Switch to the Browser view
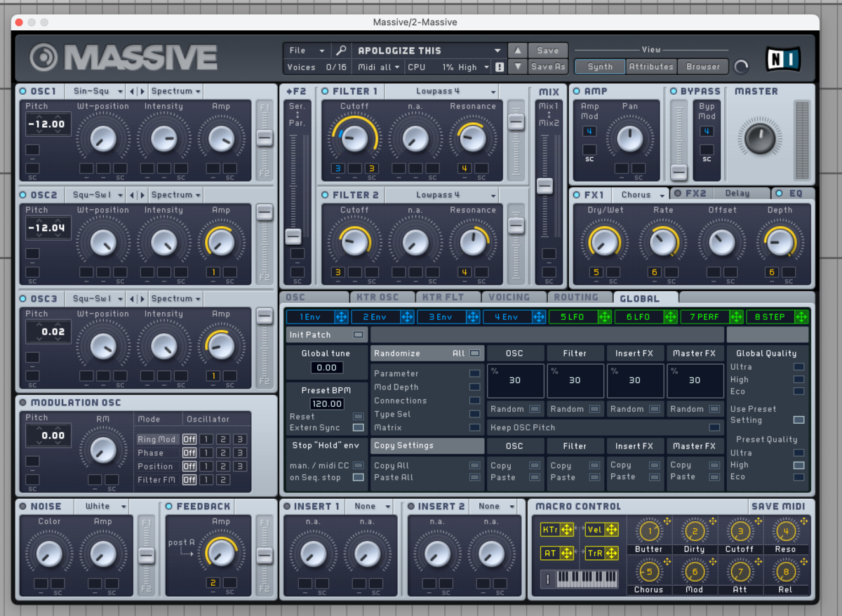 point(702,67)
